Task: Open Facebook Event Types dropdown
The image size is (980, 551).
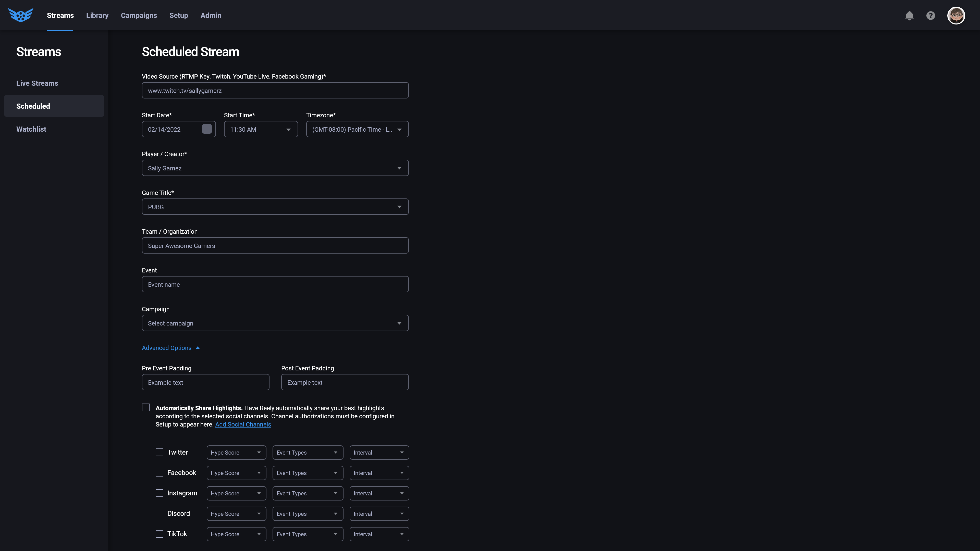Action: (308, 473)
